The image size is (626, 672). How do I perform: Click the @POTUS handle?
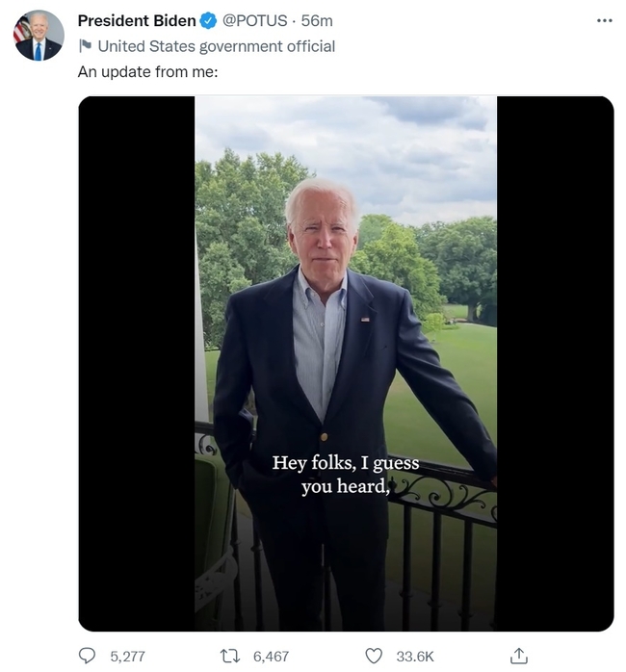click(255, 20)
